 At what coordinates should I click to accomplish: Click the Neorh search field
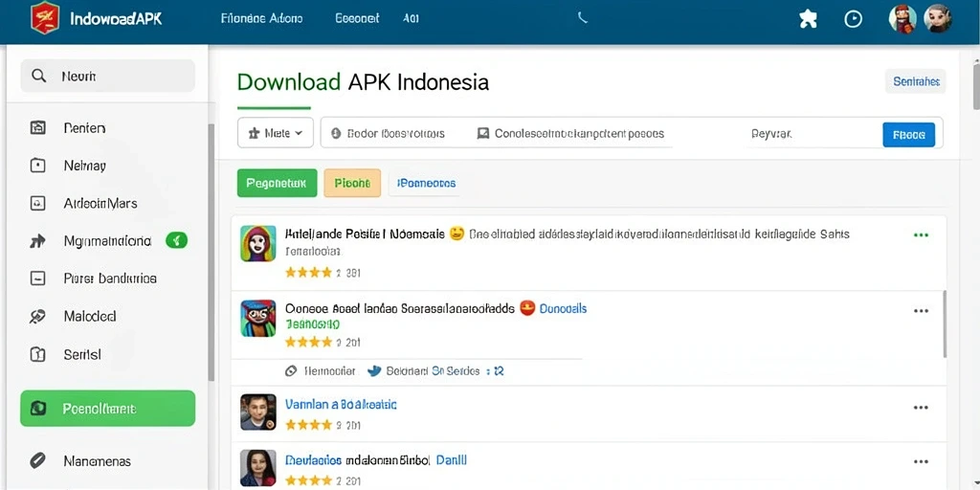coord(107,77)
